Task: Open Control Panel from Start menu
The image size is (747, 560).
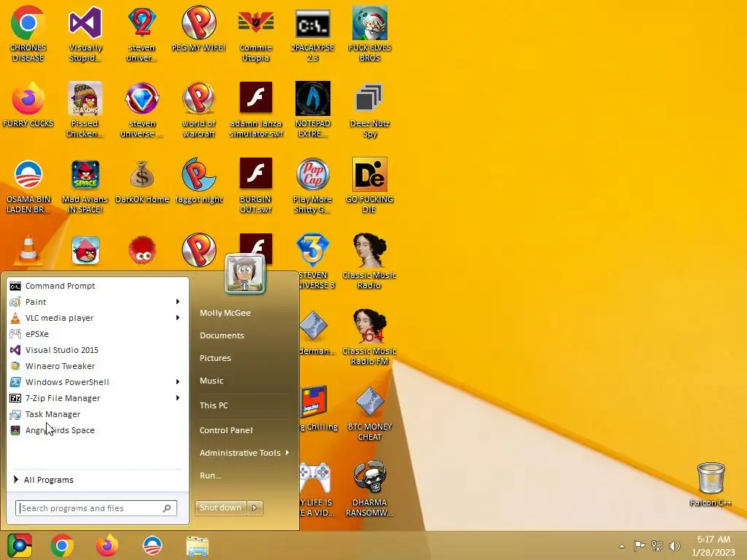Action: click(x=226, y=430)
